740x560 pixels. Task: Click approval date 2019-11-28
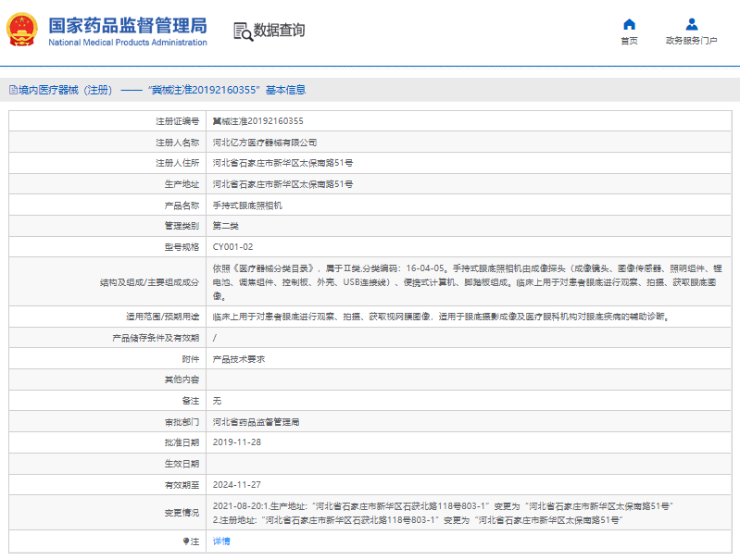click(x=237, y=442)
